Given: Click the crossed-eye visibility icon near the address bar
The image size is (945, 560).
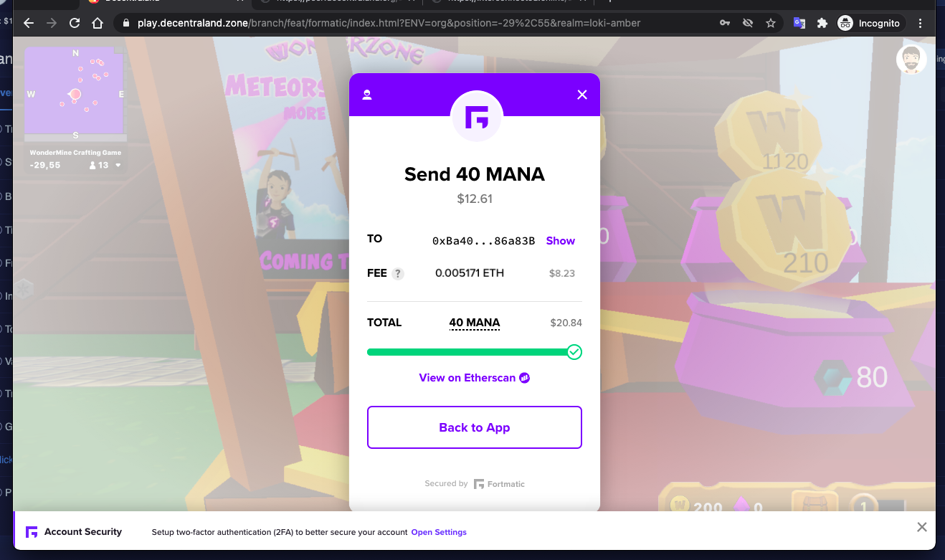Looking at the screenshot, I should tap(748, 23).
